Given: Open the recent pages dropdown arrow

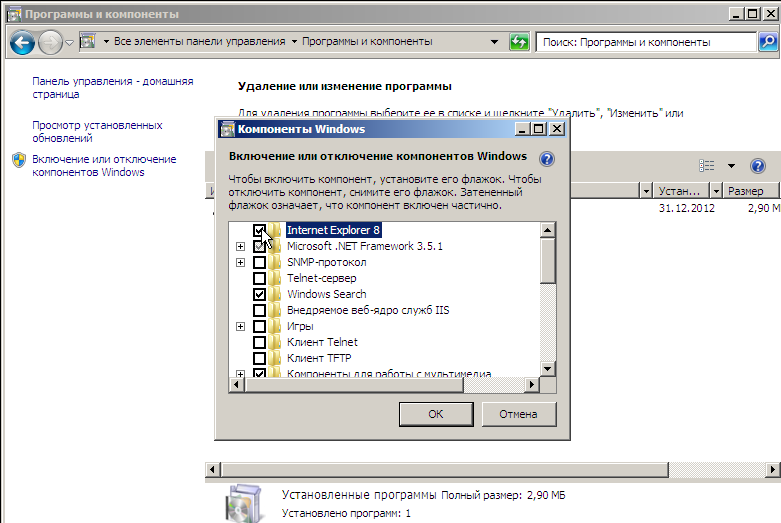Looking at the screenshot, I should click(x=70, y=43).
